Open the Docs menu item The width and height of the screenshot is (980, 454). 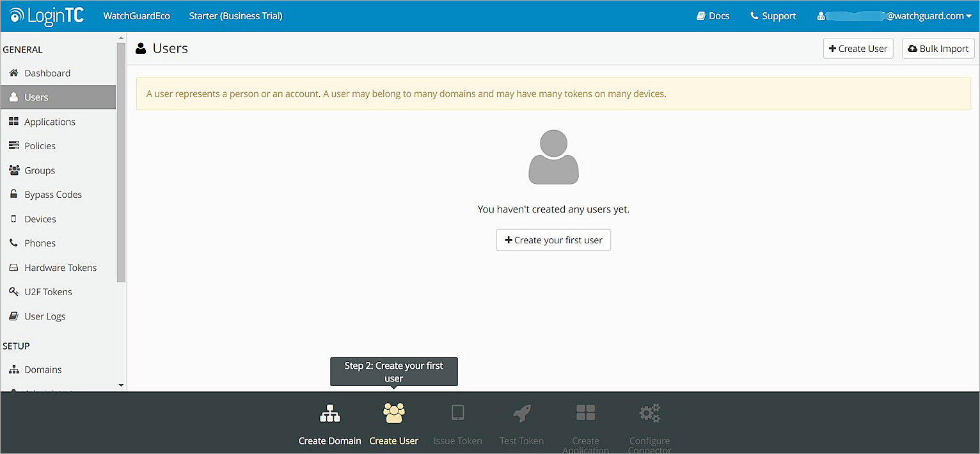pos(713,15)
